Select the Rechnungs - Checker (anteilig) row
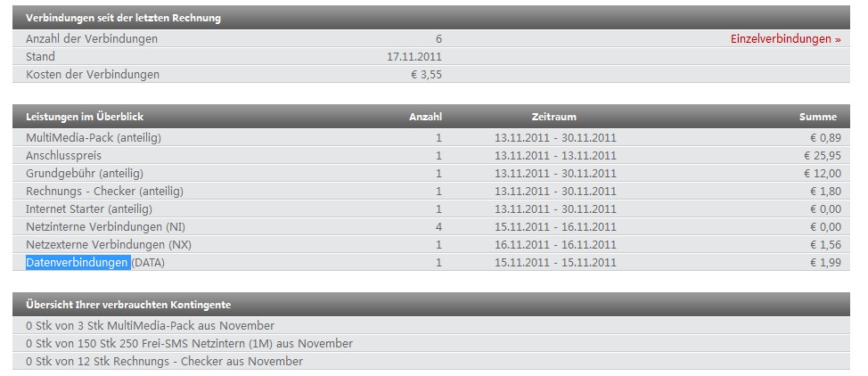Image resolution: width=868 pixels, height=376 pixels. (431, 191)
